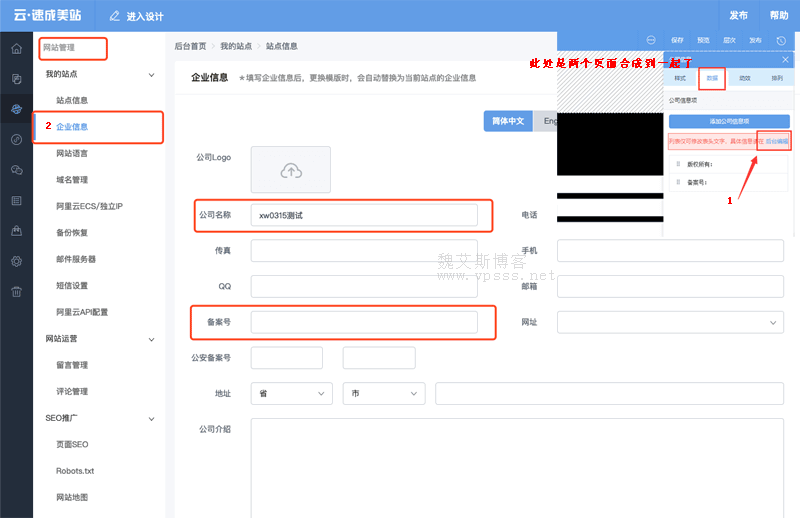The height and width of the screenshot is (518, 800).
Task: Expand the 网站运营 section chevron
Action: click(151, 339)
